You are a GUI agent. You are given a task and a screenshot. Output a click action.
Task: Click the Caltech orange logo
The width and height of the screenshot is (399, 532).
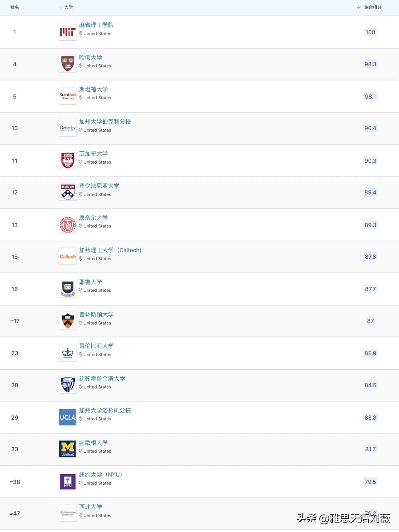[x=67, y=257]
